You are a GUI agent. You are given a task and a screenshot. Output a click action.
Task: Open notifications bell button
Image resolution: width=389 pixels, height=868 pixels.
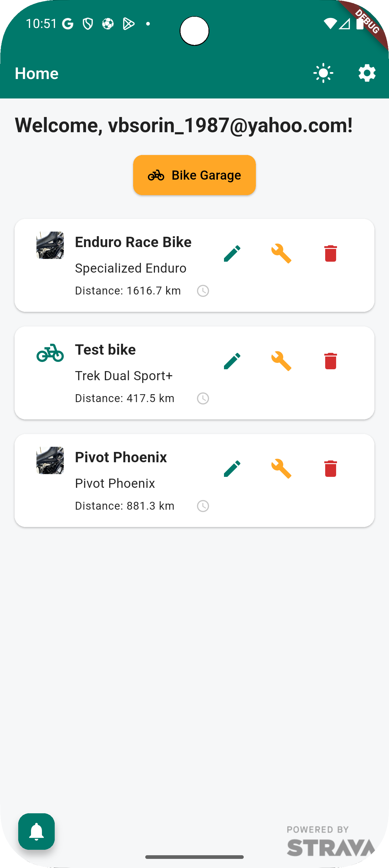pos(36,831)
